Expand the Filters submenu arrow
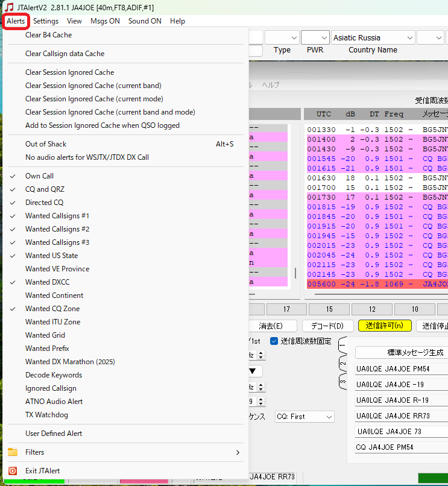The height and width of the screenshot is (486, 448). (x=238, y=452)
